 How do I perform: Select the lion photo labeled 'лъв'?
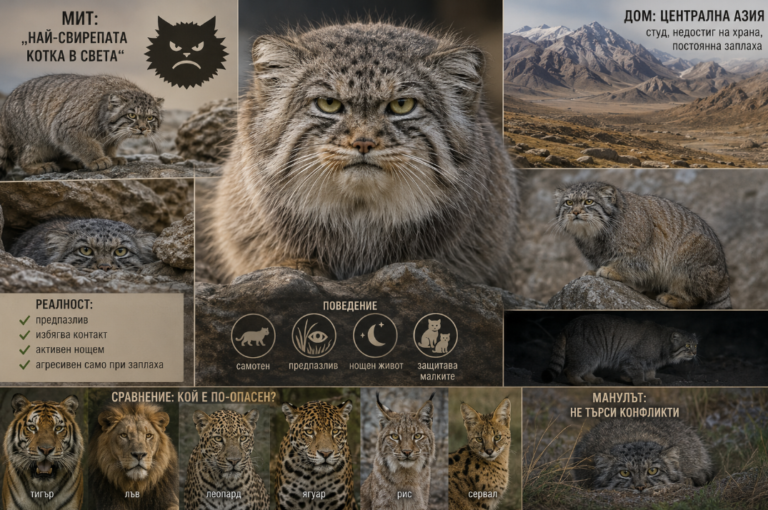click(x=133, y=449)
